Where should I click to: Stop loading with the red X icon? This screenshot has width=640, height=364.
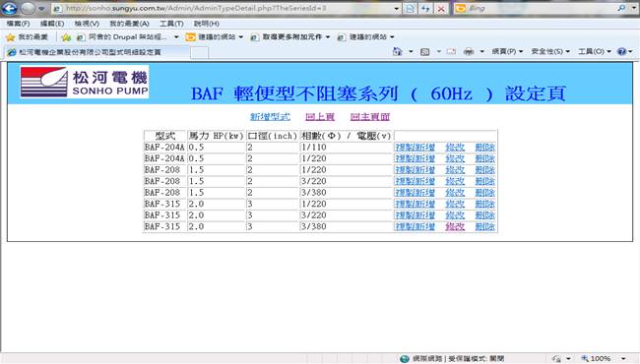pos(441,8)
